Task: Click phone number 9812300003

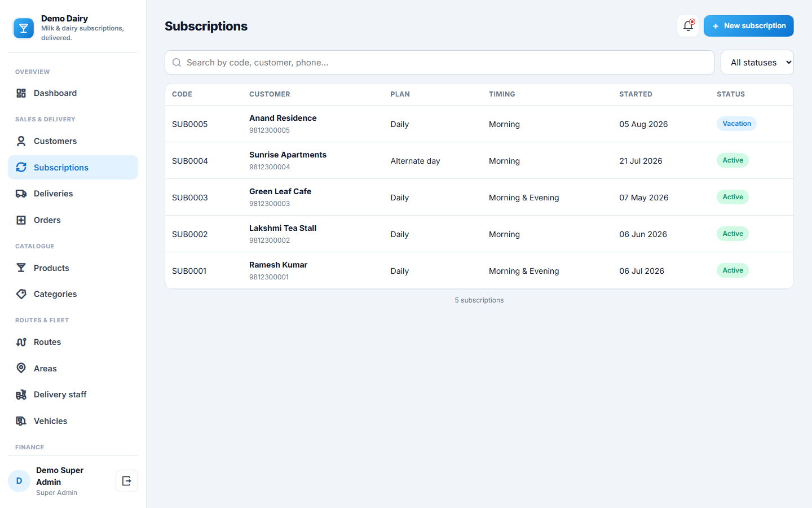Action: click(270, 204)
